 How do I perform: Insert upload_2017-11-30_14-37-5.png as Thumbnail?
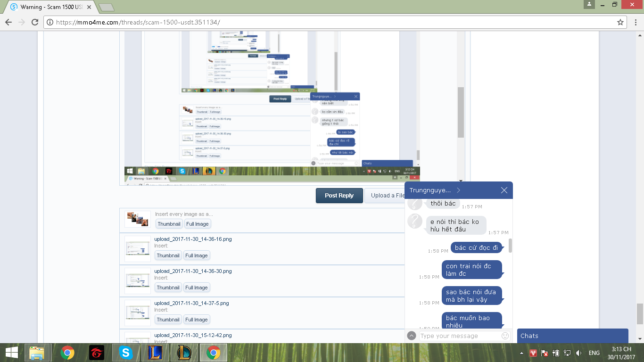click(x=168, y=320)
